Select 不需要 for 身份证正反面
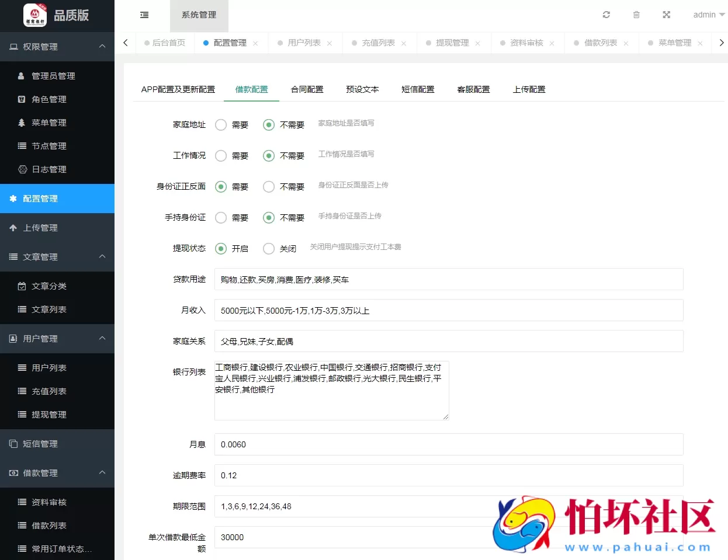 pos(269,186)
